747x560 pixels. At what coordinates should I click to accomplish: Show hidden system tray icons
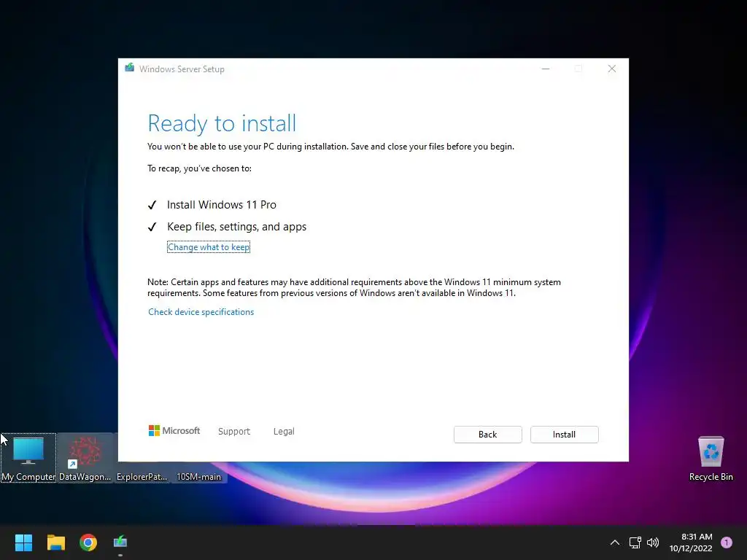tap(615, 542)
